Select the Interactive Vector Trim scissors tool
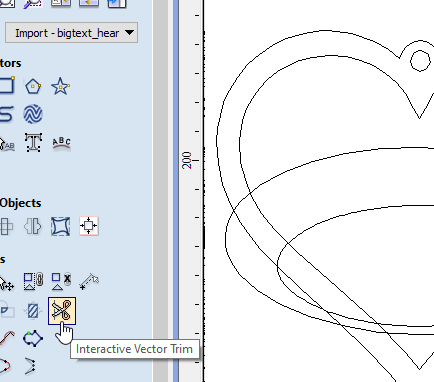This screenshot has height=382, width=434. (62, 311)
